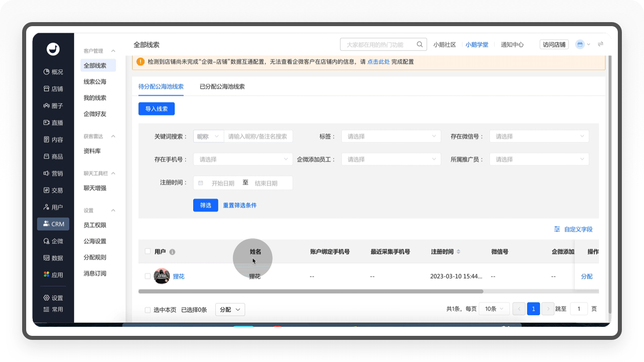Click the 跳至 page number input
The image size is (644, 362).
579,309
